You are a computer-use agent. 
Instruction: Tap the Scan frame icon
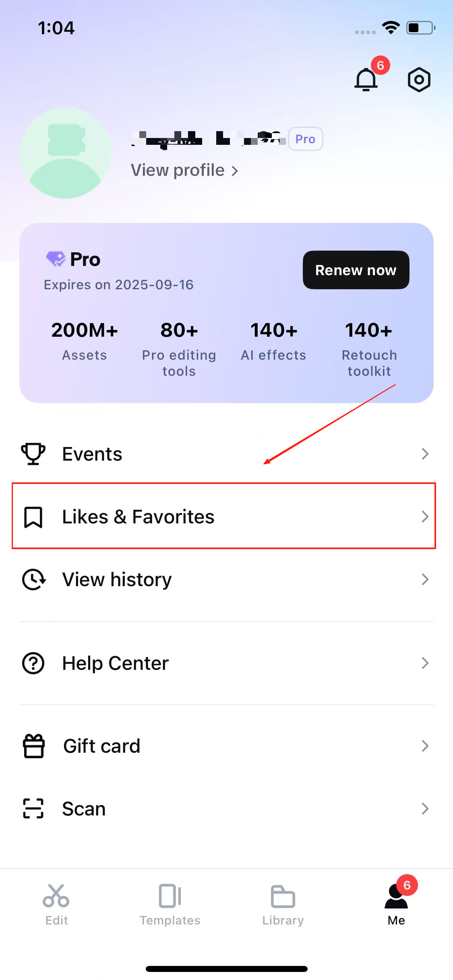pyautogui.click(x=33, y=809)
